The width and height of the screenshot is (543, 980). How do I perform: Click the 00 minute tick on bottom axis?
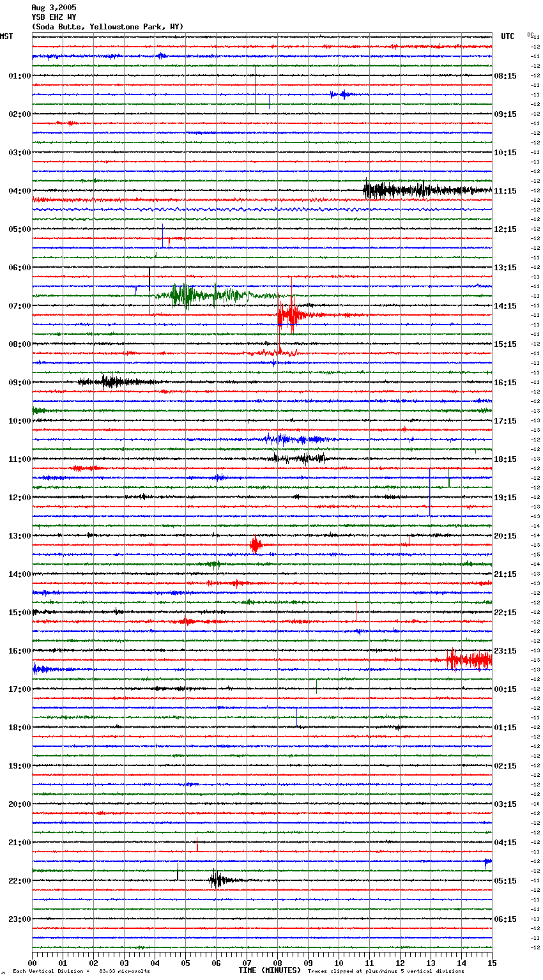pos(32,962)
